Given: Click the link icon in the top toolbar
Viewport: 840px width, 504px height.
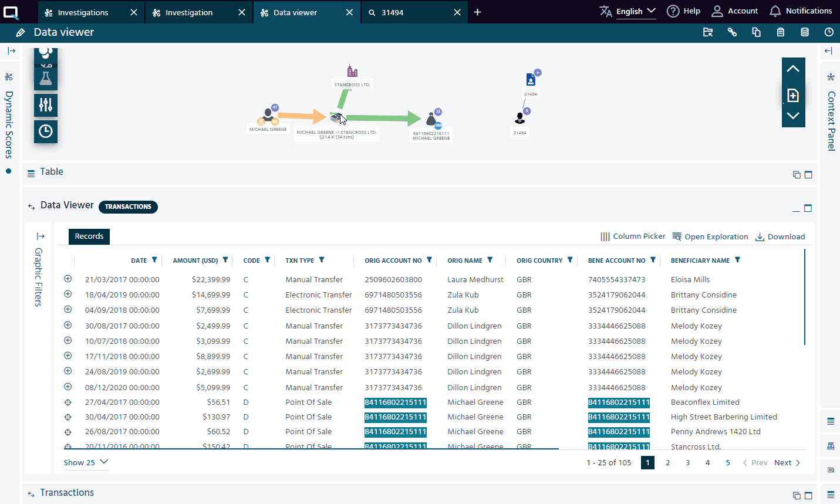Looking at the screenshot, I should tap(732, 32).
